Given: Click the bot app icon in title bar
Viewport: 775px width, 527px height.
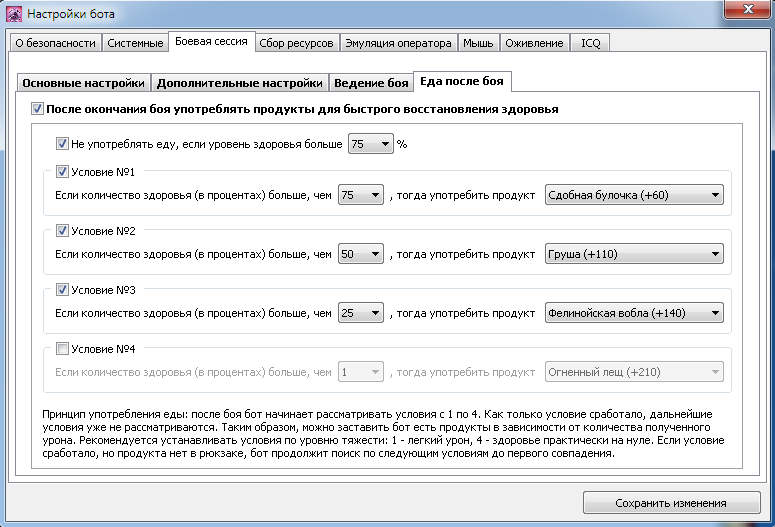Looking at the screenshot, I should pyautogui.click(x=14, y=14).
